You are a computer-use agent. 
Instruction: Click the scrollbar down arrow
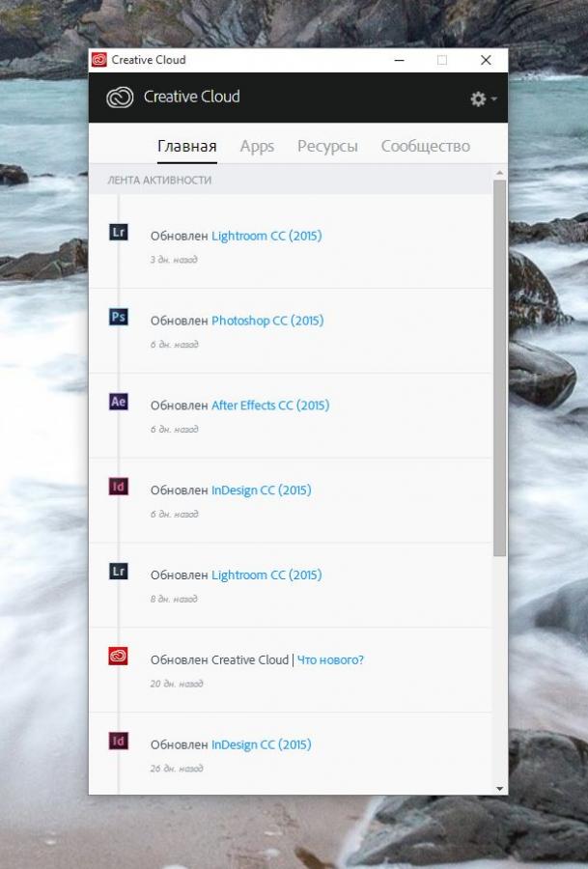point(500,788)
